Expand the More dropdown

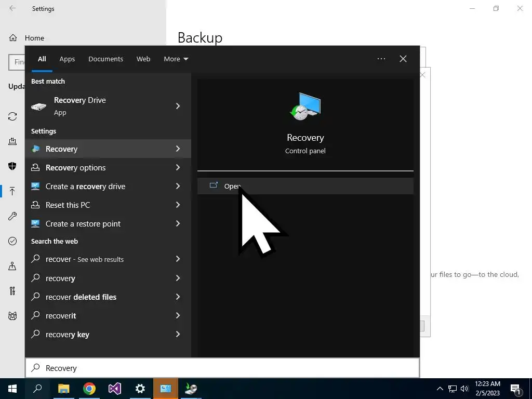[x=176, y=59]
